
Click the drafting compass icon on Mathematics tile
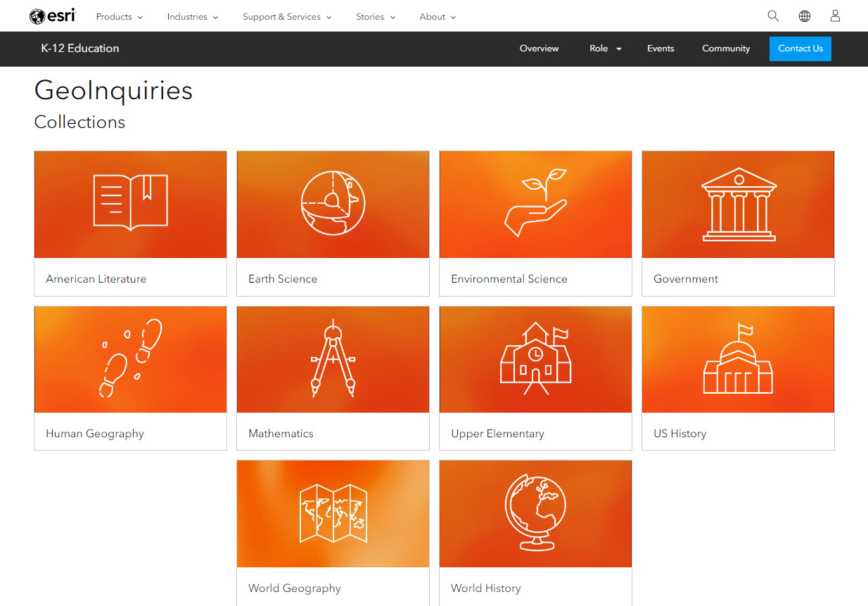pos(332,357)
